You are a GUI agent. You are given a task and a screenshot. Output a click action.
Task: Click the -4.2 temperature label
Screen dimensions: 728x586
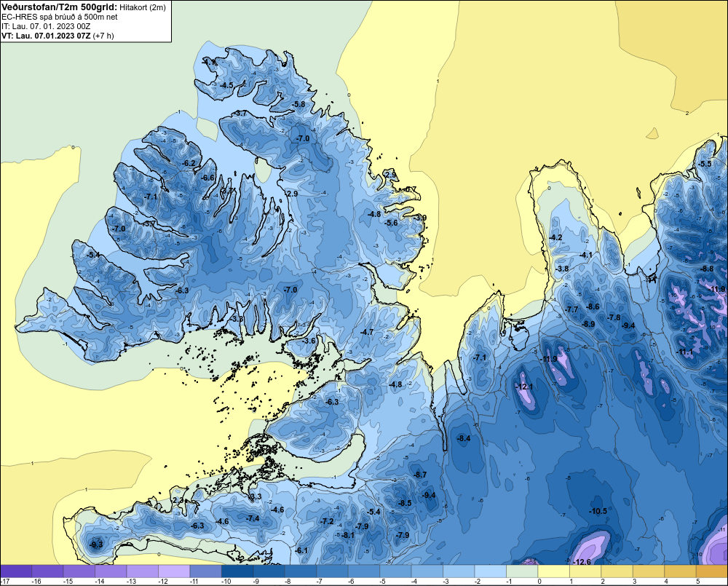555,237
